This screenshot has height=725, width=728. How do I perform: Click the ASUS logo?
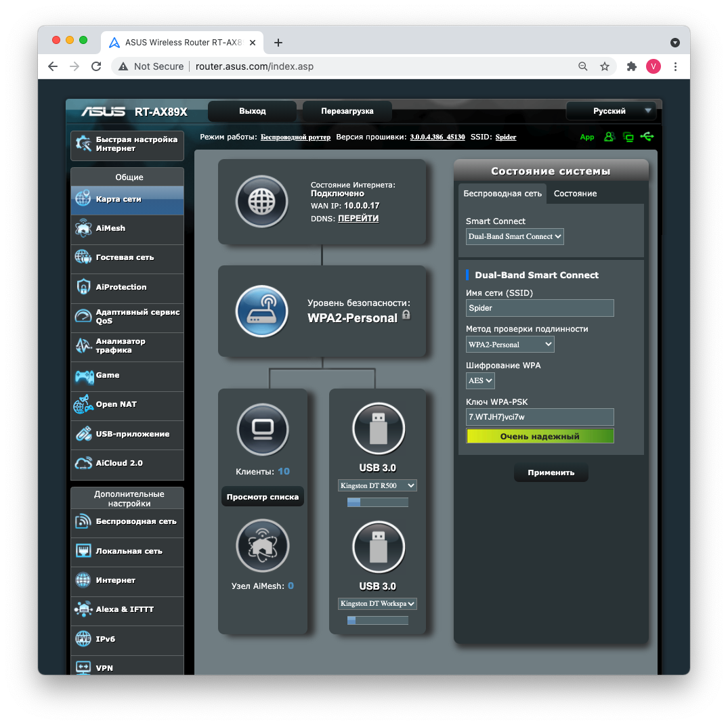tap(103, 112)
